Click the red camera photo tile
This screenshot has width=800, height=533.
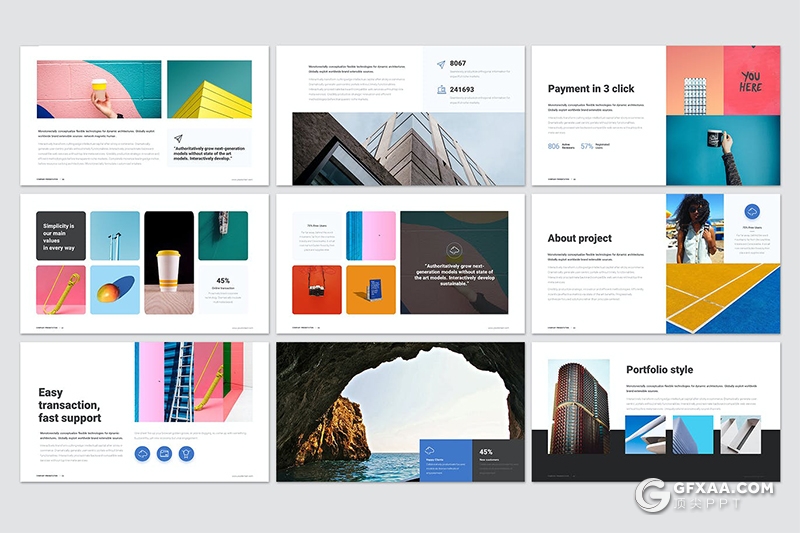tap(317, 290)
